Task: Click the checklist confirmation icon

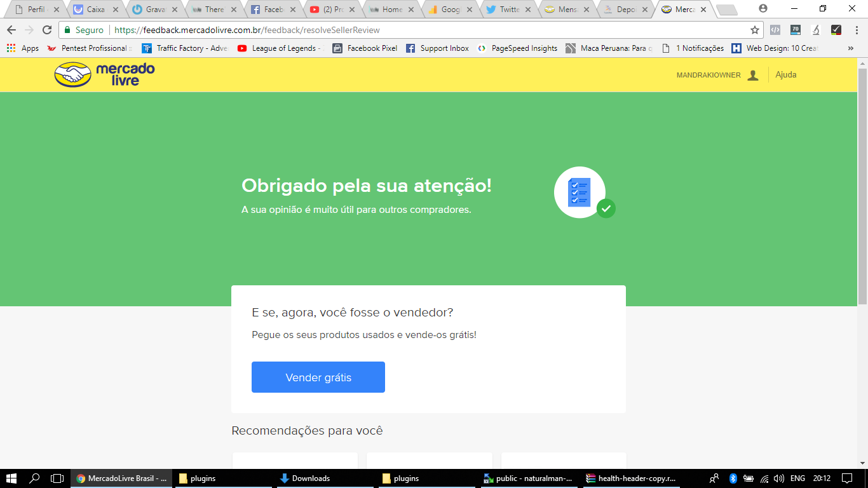Action: (x=585, y=193)
